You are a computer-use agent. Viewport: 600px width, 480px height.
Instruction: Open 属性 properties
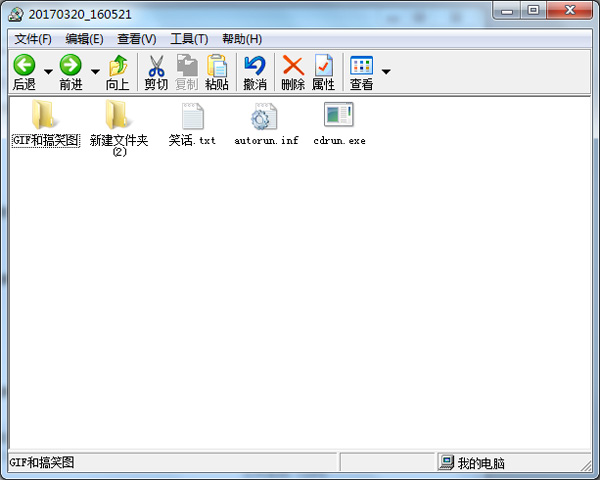[x=323, y=72]
